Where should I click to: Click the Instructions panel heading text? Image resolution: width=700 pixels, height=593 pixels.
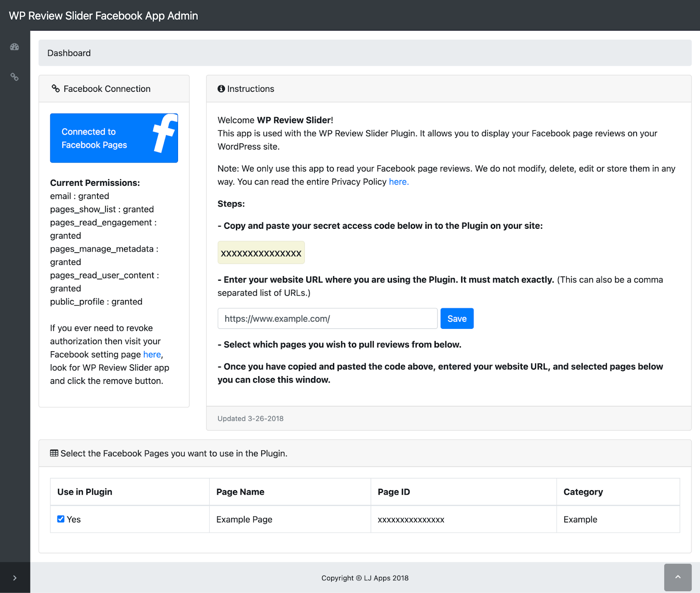tap(251, 89)
